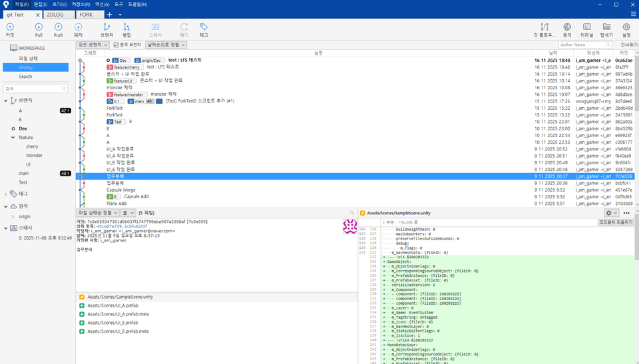Open the 모든 브랜치 dropdown
Screen dimensions: 639x364
pyautogui.click(x=93, y=45)
